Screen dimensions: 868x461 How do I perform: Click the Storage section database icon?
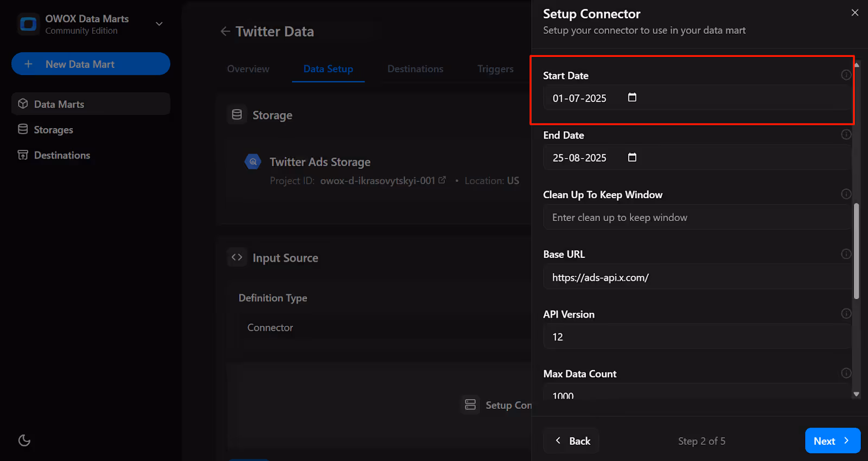pyautogui.click(x=237, y=115)
